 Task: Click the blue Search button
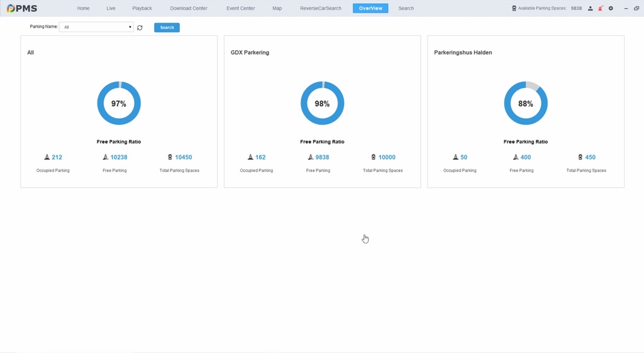pos(167,28)
